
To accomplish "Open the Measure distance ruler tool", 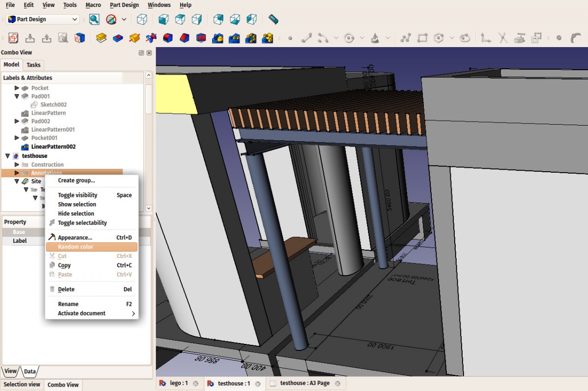I will tap(273, 19).
